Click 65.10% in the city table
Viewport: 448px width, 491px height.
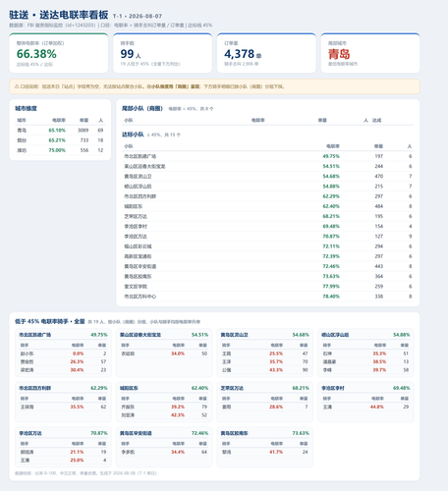click(x=57, y=131)
